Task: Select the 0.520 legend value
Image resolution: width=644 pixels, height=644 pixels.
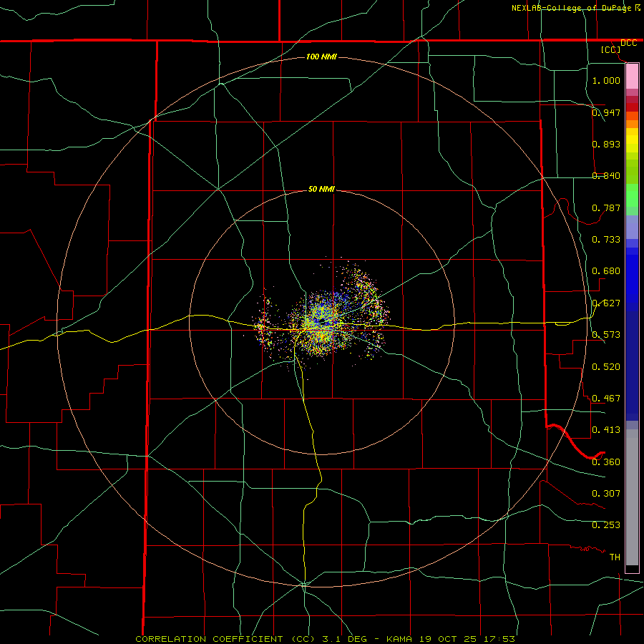Action: pyautogui.click(x=606, y=366)
